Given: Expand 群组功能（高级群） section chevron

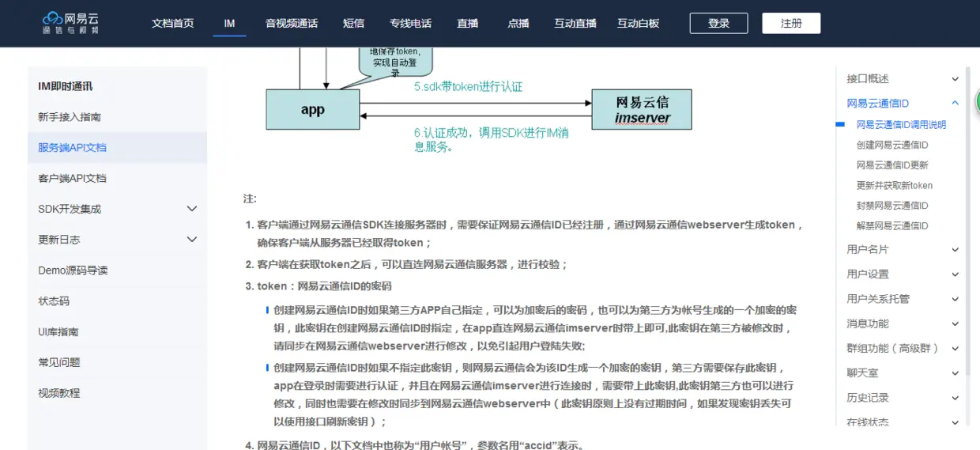Looking at the screenshot, I should point(955,349).
